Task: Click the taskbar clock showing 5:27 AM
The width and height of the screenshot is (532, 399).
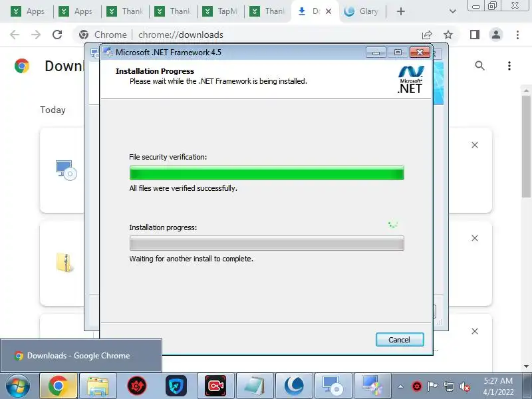Action: click(498, 386)
